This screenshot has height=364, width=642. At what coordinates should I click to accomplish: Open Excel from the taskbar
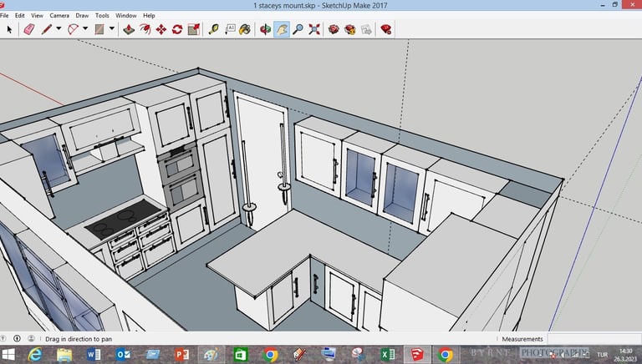387,354
